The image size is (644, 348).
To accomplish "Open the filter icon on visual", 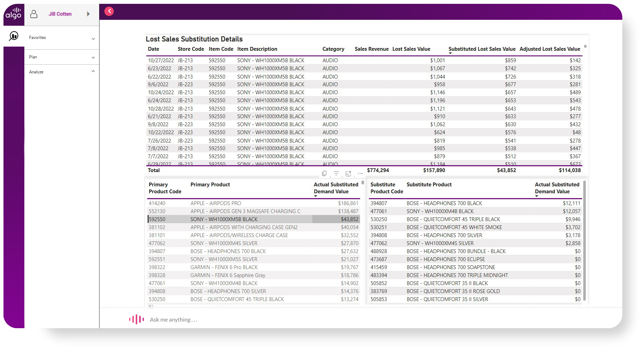I will coord(336,173).
